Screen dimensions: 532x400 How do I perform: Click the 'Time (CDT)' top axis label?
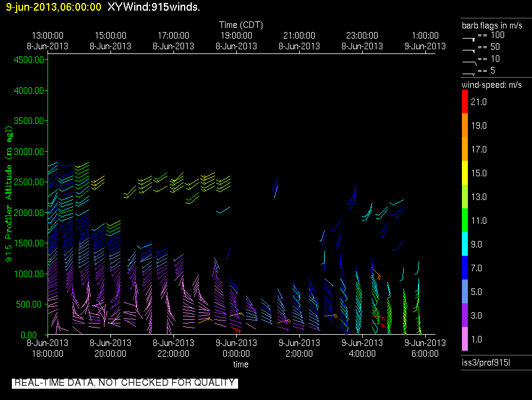241,25
